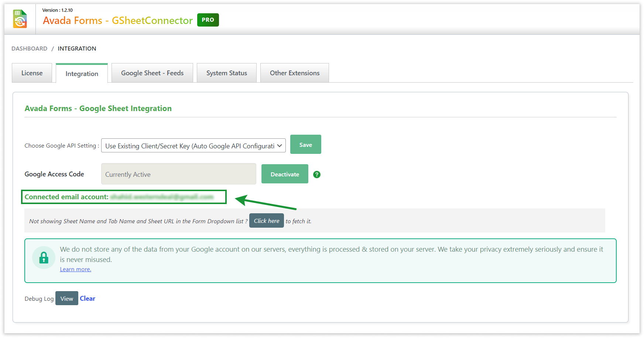
Task: Click the green help question mark icon
Action: [x=317, y=175]
